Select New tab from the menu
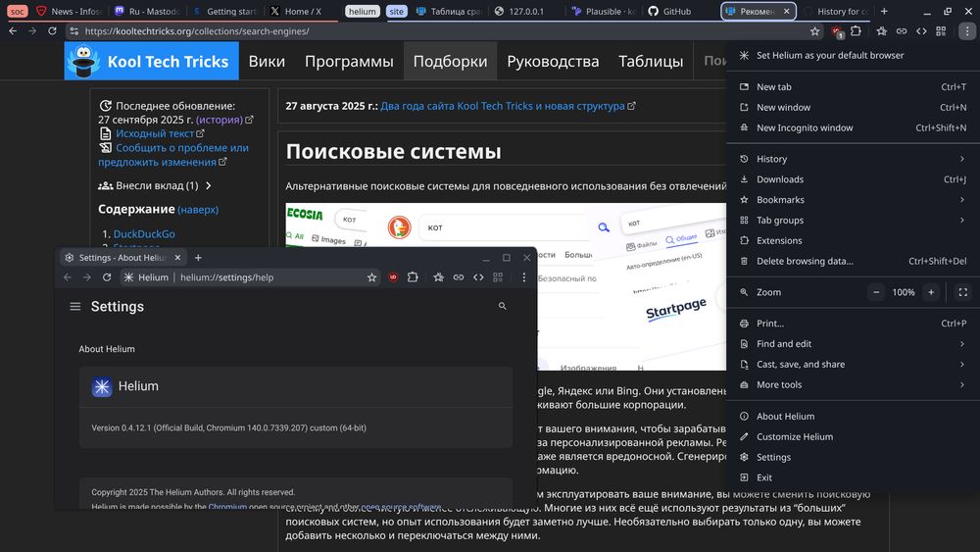This screenshot has width=980, height=552. coord(854,87)
